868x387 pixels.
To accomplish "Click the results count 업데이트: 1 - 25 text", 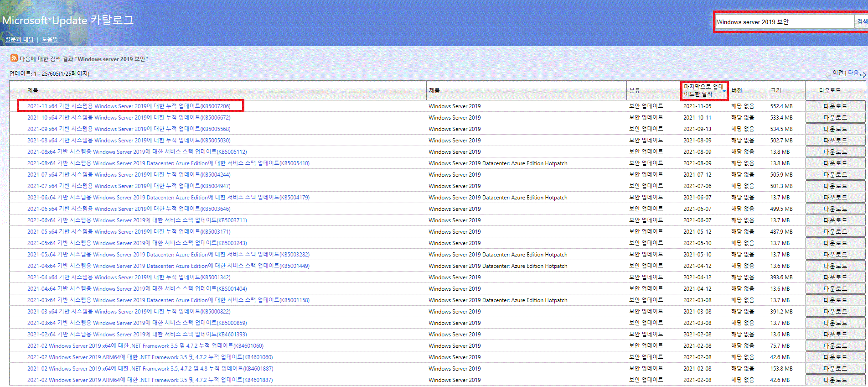I will (49, 73).
